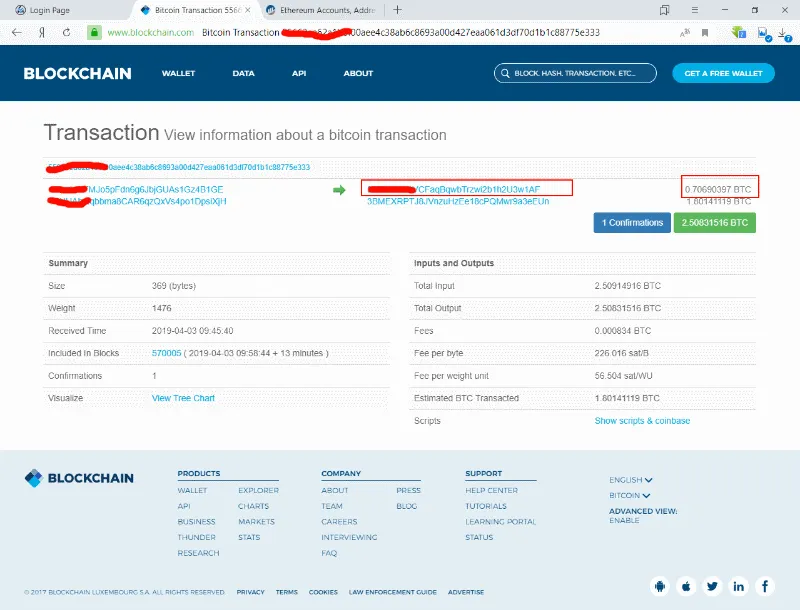The height and width of the screenshot is (610, 800).
Task: Open block 570005 link
Action: [x=166, y=353]
